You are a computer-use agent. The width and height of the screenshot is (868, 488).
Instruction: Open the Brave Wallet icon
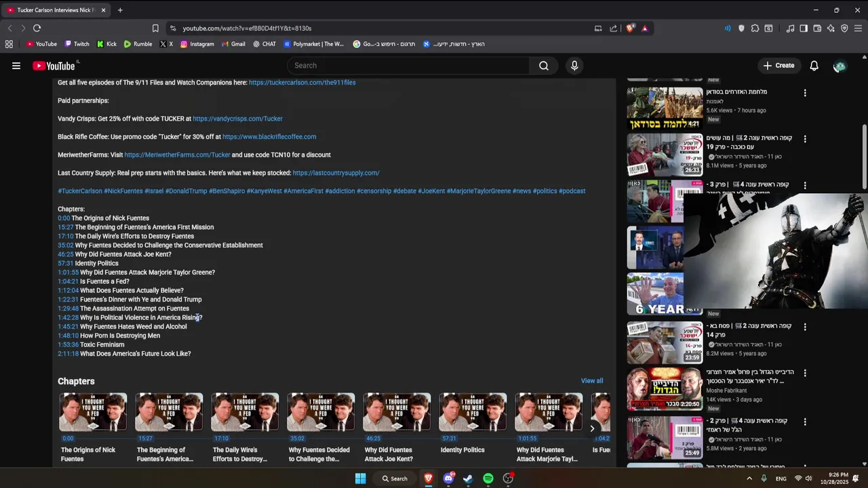click(817, 28)
